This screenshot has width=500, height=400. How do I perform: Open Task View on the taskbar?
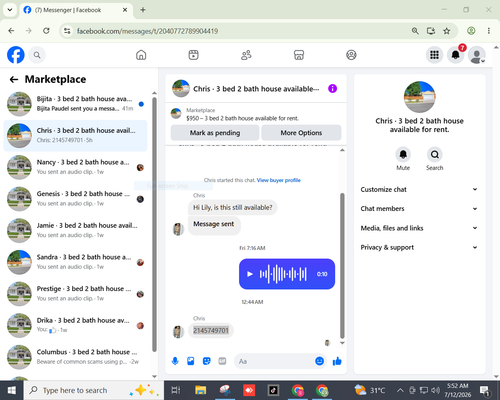pyautogui.click(x=176, y=390)
